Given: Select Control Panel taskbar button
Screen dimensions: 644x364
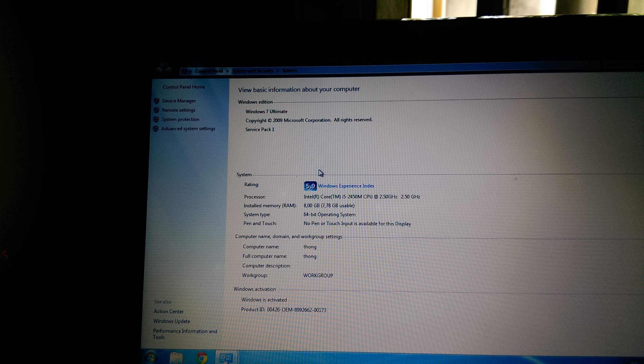Looking at the screenshot, I should 226,358.
